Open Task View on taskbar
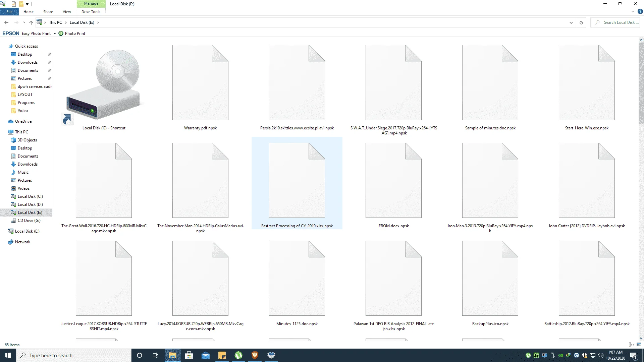The height and width of the screenshot is (362, 644). pos(156,355)
